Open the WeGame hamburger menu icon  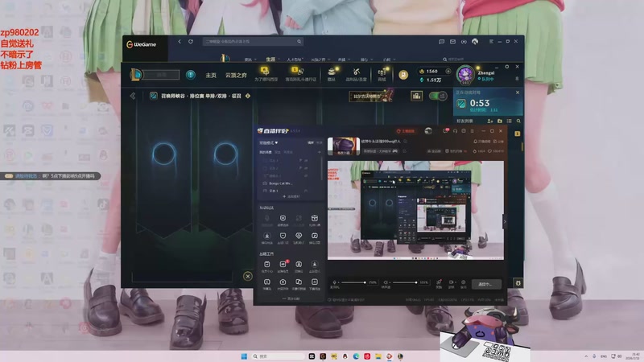tap(491, 42)
